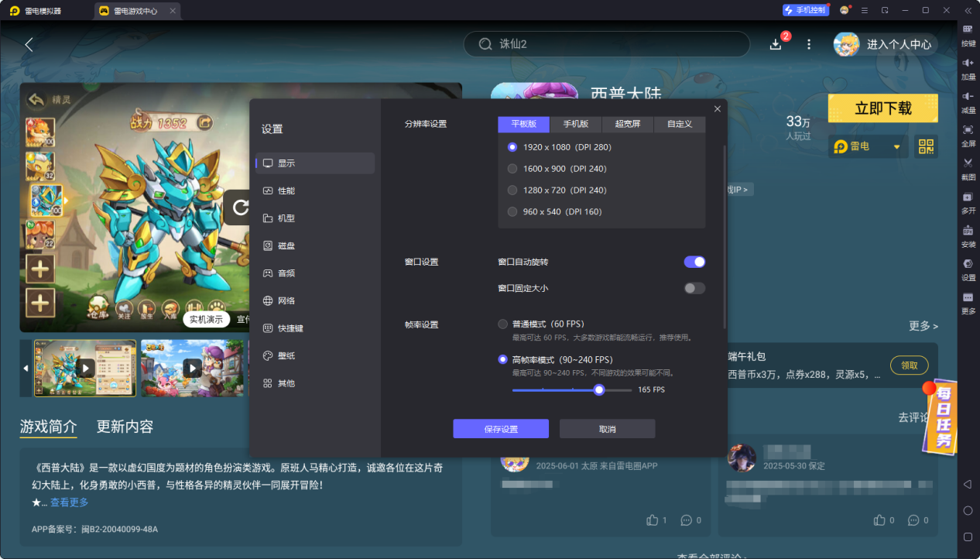
Task: Switch to 平板版 resolution tab
Action: point(523,124)
